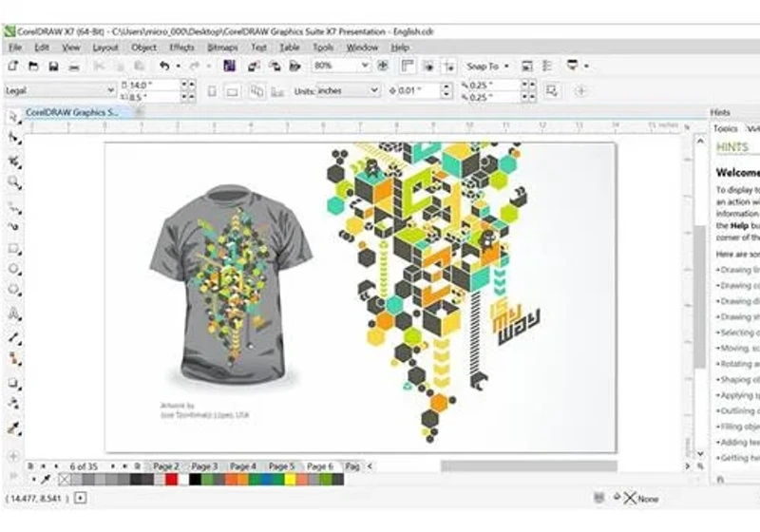
Task: Click the Export icon
Action: [x=275, y=66]
